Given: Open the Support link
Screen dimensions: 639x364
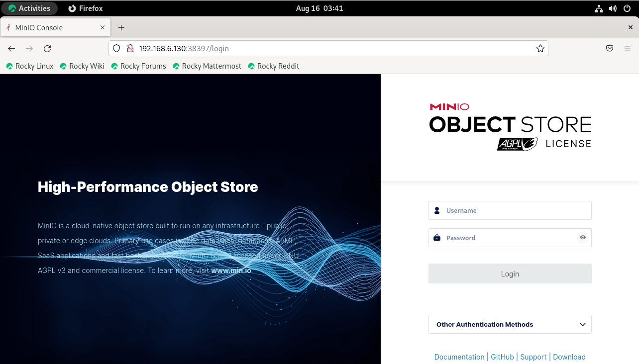Looking at the screenshot, I should coord(533,357).
